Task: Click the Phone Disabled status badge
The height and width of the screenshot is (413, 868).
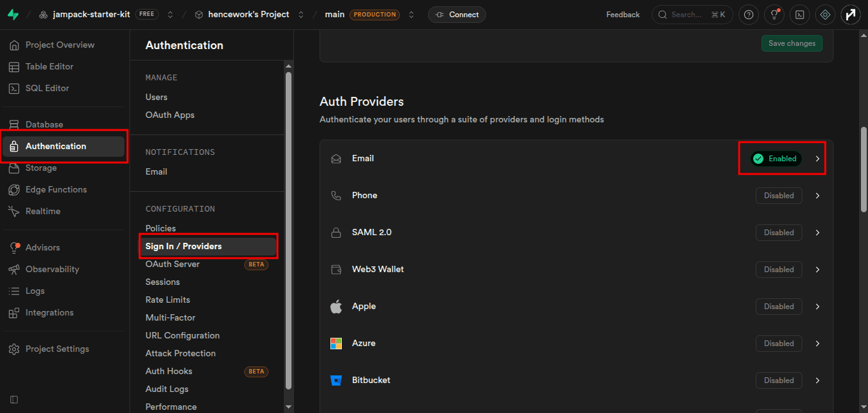Action: click(779, 196)
